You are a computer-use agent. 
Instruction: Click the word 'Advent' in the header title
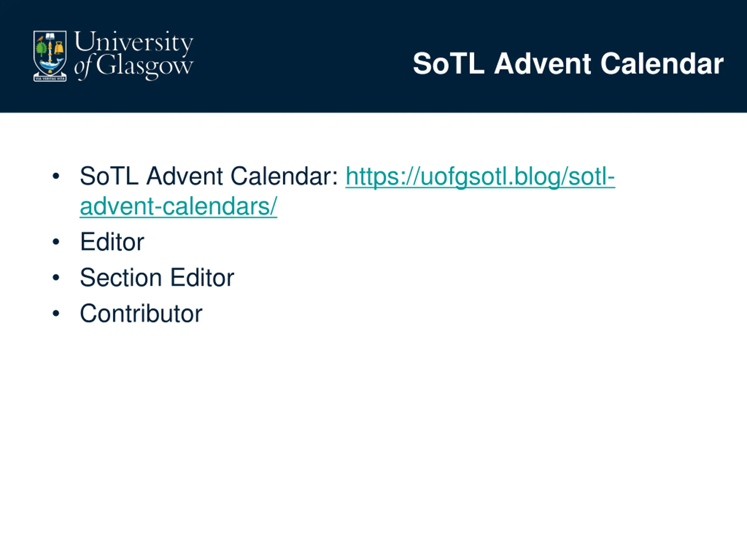(x=543, y=64)
